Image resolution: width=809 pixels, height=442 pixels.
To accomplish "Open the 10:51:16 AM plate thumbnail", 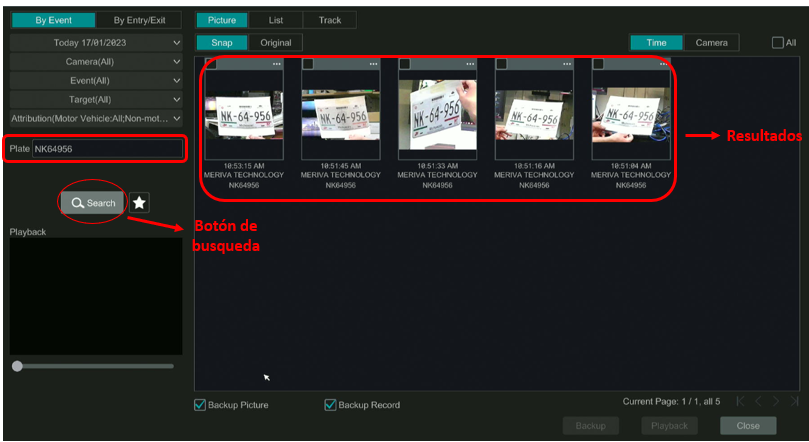I will 534,114.
